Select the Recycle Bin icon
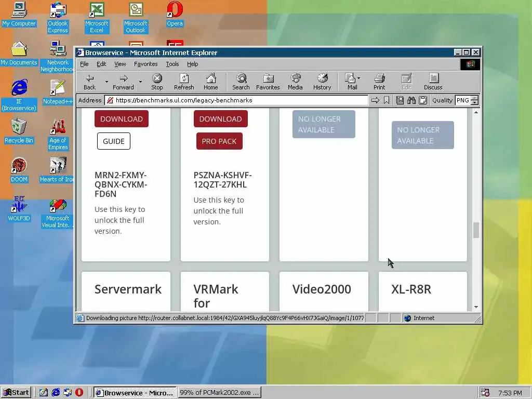 pyautogui.click(x=19, y=131)
